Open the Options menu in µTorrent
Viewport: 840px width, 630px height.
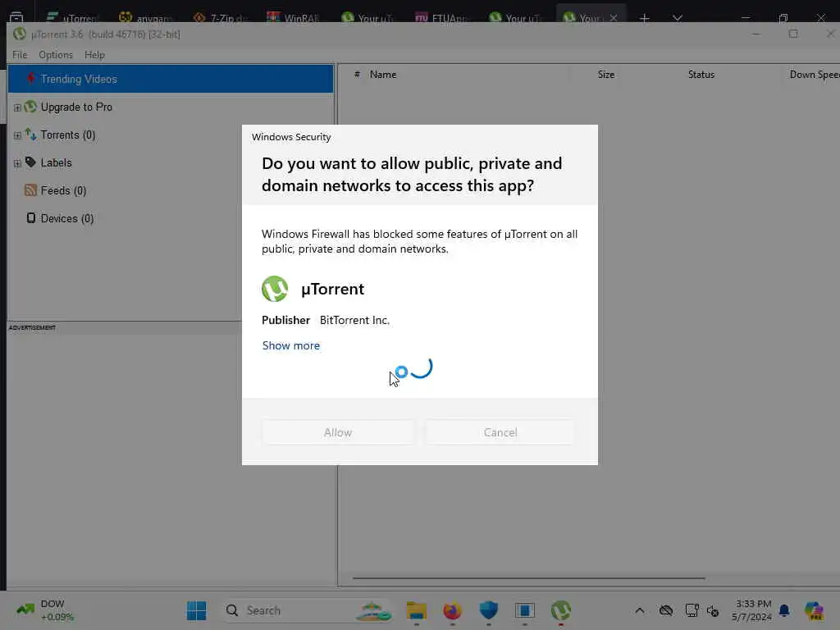point(56,55)
